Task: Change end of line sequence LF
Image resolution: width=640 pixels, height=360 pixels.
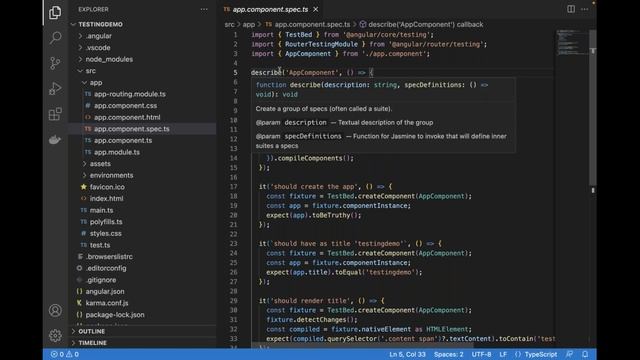Action: 503,354
